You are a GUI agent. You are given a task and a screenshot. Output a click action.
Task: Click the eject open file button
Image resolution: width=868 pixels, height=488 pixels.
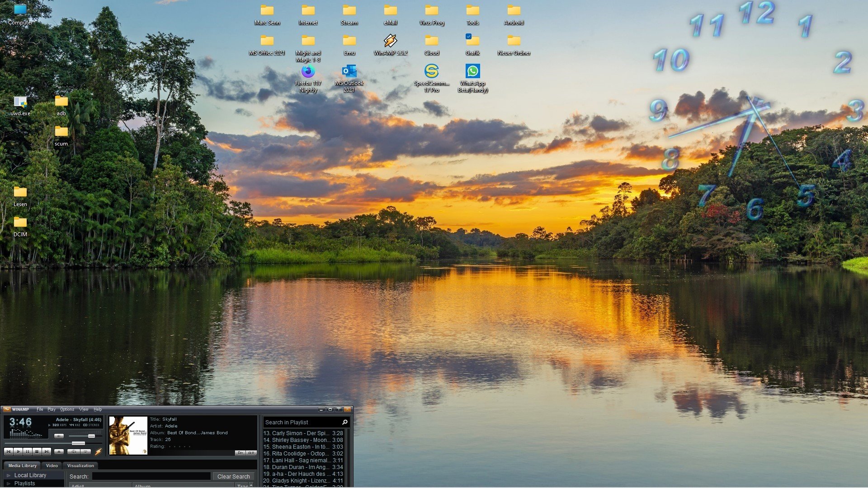tap(59, 451)
